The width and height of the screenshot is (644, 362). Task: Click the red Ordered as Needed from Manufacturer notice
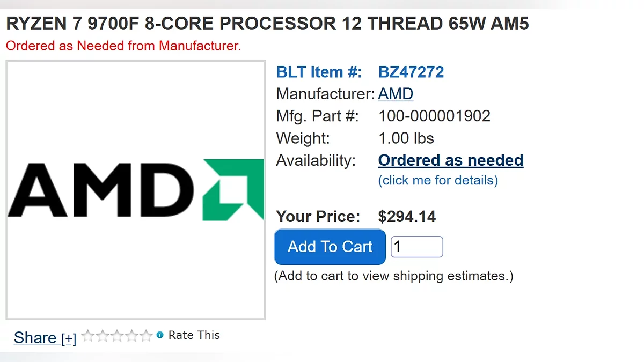coord(123,46)
